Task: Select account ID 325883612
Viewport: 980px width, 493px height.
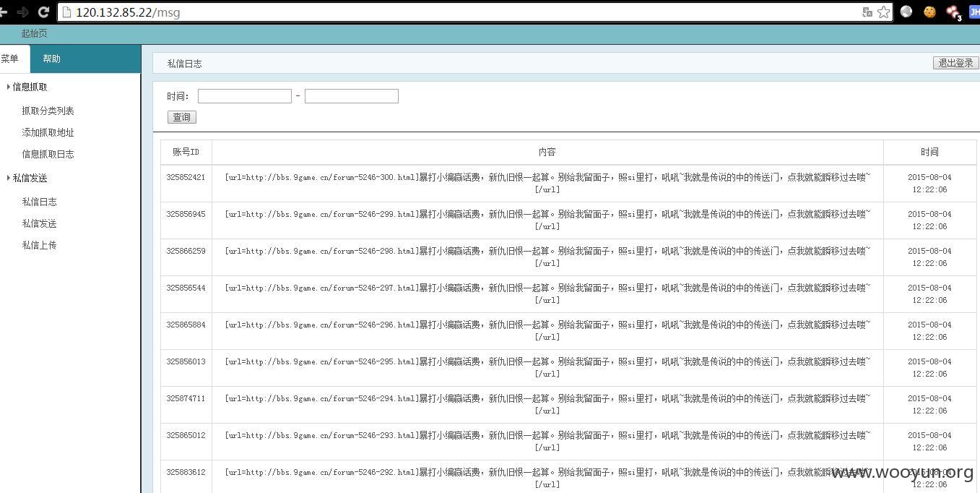Action: 186,472
